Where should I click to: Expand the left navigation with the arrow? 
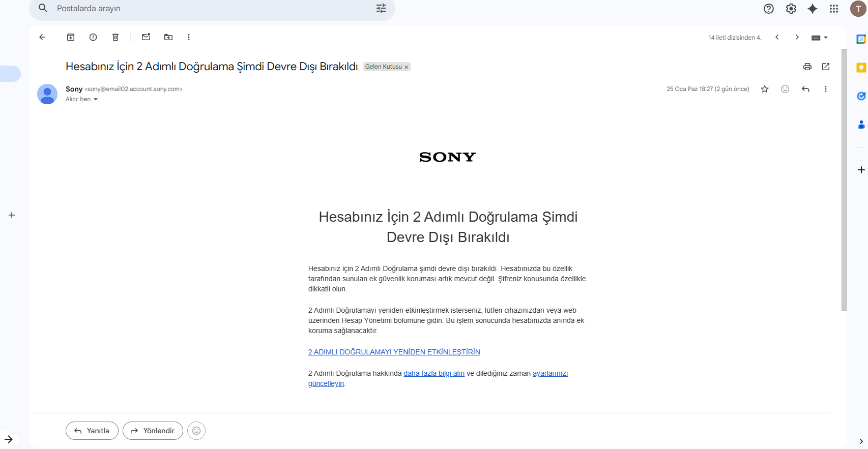[9, 439]
